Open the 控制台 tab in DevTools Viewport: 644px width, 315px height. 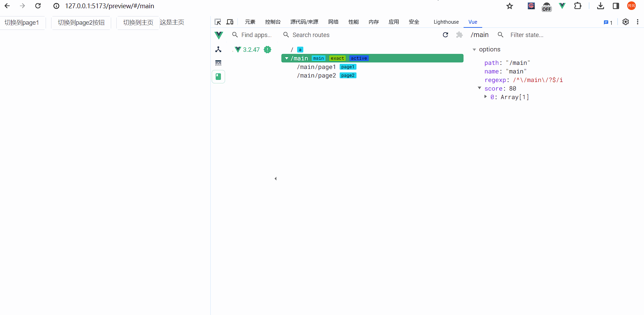pos(273,22)
